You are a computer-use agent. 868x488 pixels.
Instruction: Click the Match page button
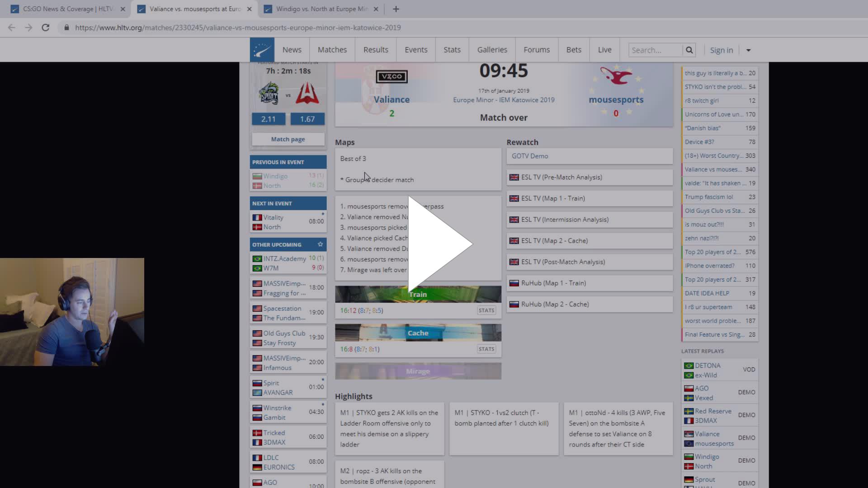point(288,139)
